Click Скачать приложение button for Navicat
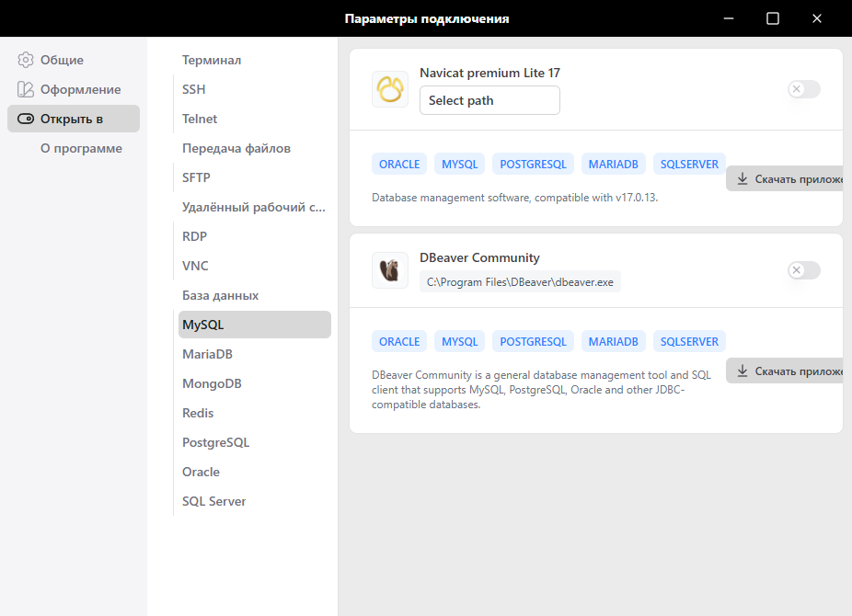This screenshot has width=852, height=616. pos(785,178)
